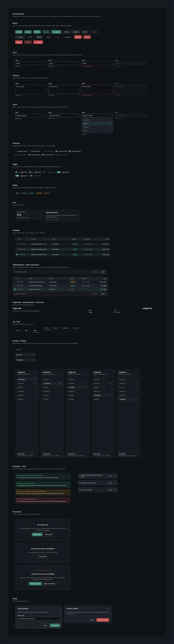Click Undo on the 'Contract CTR-2291 saved' toast

point(110,483)
